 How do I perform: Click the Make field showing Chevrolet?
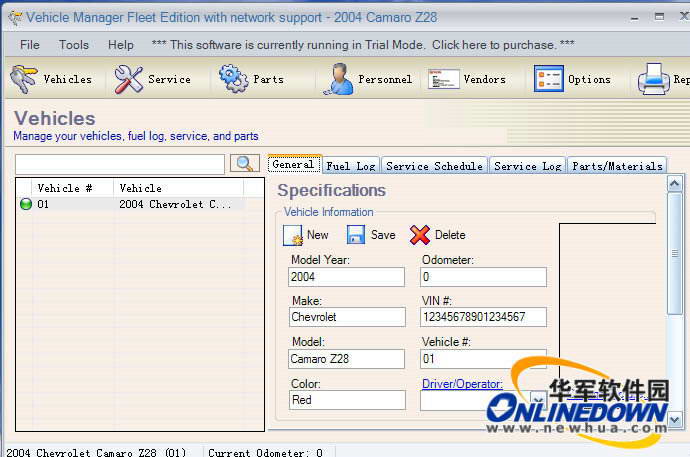(347, 317)
